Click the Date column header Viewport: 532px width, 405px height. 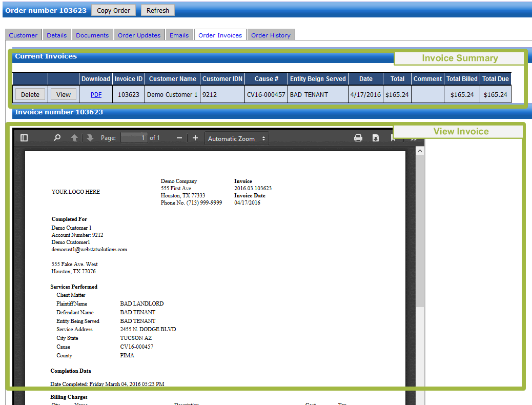366,79
